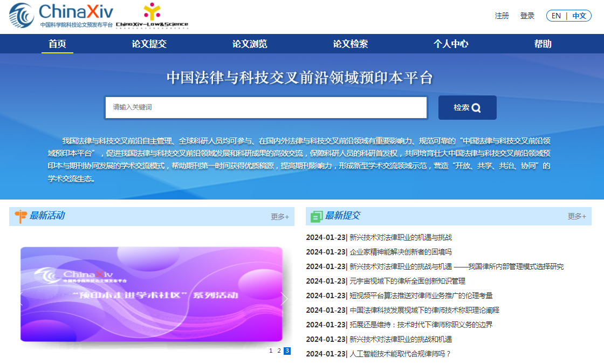
Task: Open the 个人中心 menu item
Action: click(451, 44)
